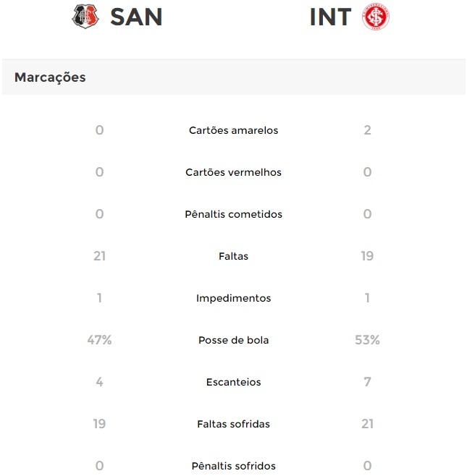Screen dimensions: 467x476
Task: Click INT's yellow cards value 2
Action: click(367, 130)
